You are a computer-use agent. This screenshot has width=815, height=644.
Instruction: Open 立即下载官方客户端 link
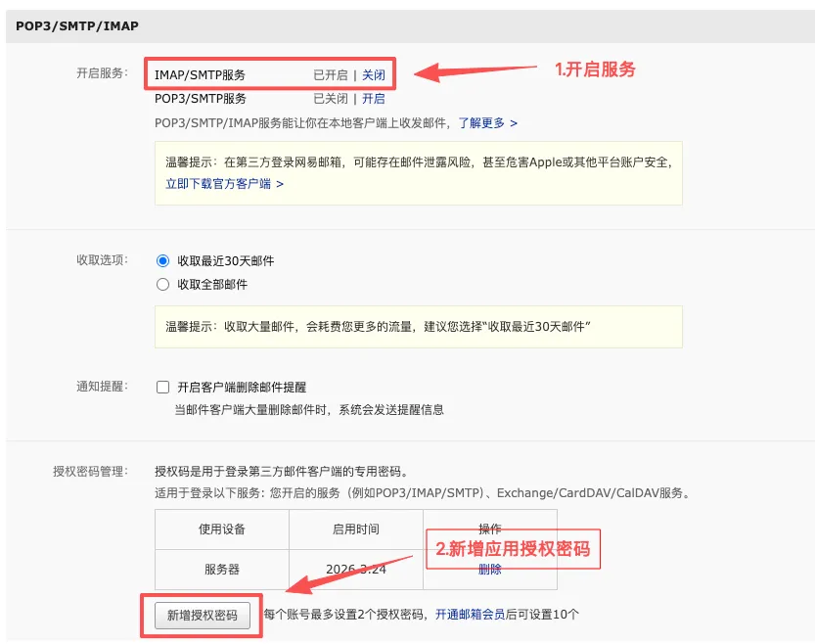(x=224, y=184)
